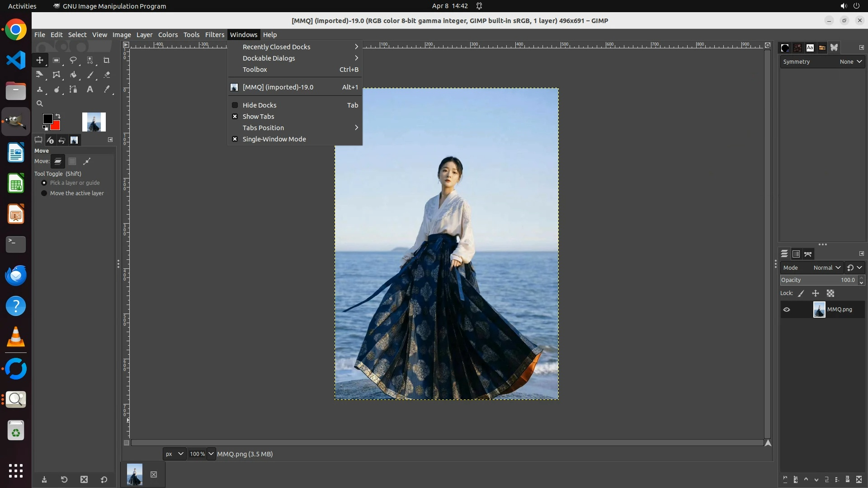Open the zoom percentage dropdown
The width and height of the screenshot is (868, 488).
click(x=211, y=454)
